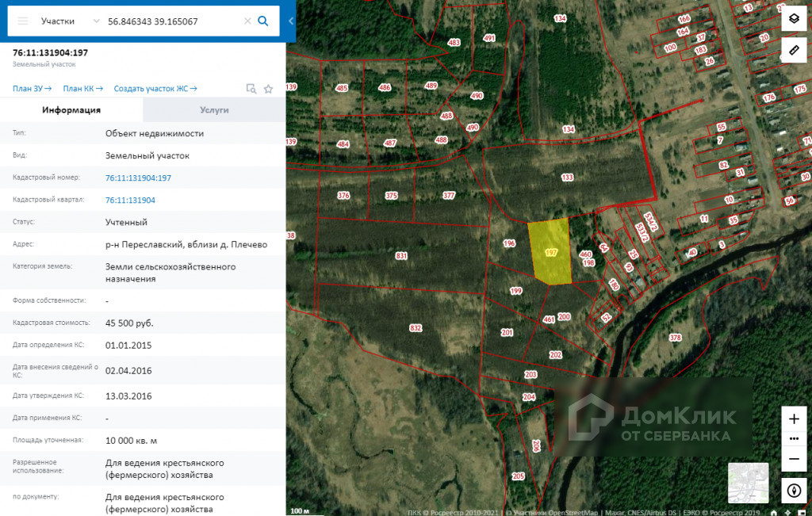The image size is (812, 516).
Task: Click Создать участок ЖС link
Action: pos(155,89)
